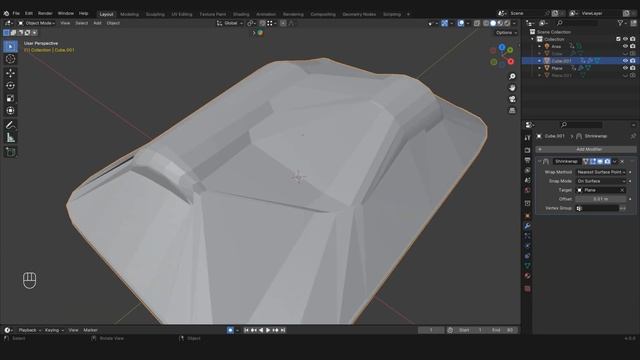Open the Texture properties checker tab

[x=527, y=289]
